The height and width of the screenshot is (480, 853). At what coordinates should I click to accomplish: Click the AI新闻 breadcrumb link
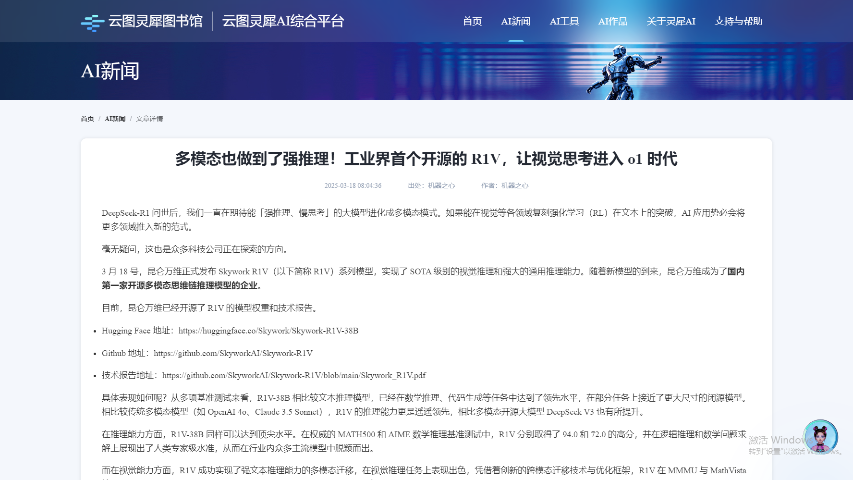click(115, 119)
